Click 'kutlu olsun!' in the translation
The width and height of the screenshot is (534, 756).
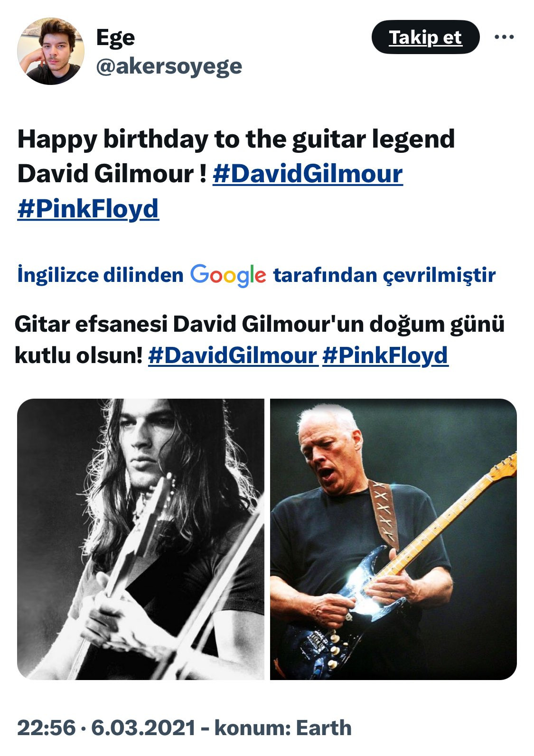click(x=79, y=355)
